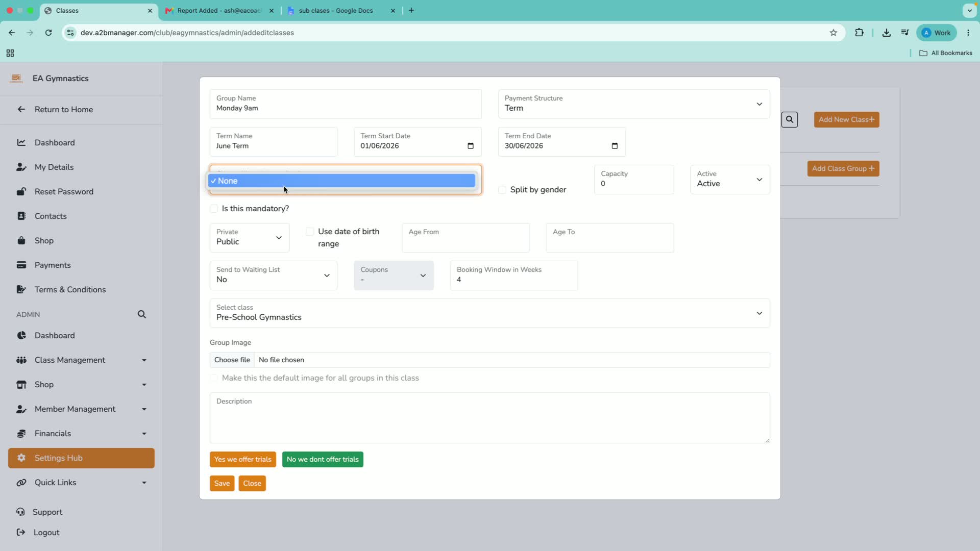Open All Bookmarks folder
Screen dimensions: 980x551
[x=946, y=53]
